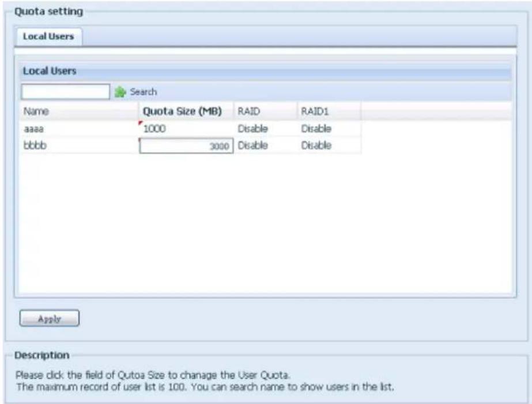This screenshot has height=404, width=532.
Task: Open the Local Users tab
Action: (48, 36)
